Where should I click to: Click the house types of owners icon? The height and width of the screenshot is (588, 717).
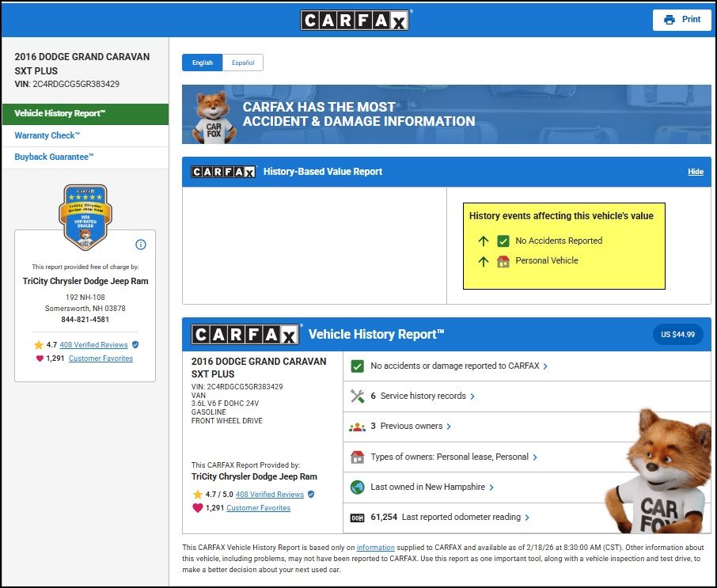coord(357,457)
